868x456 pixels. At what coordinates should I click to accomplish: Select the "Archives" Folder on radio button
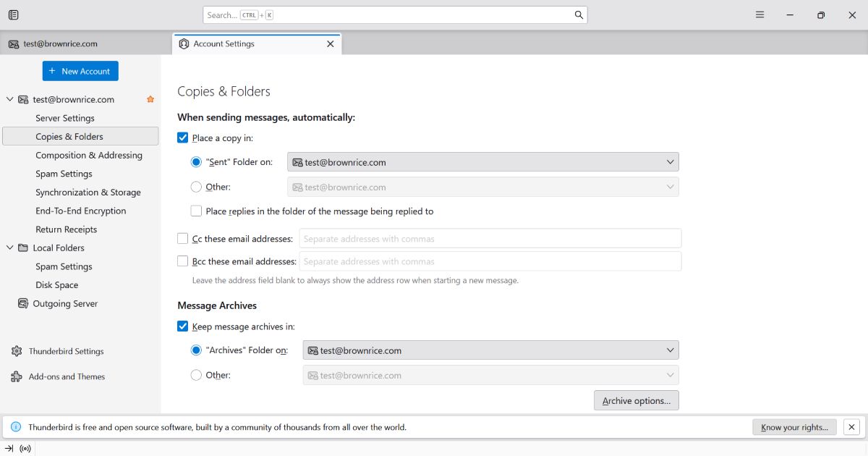pos(196,350)
